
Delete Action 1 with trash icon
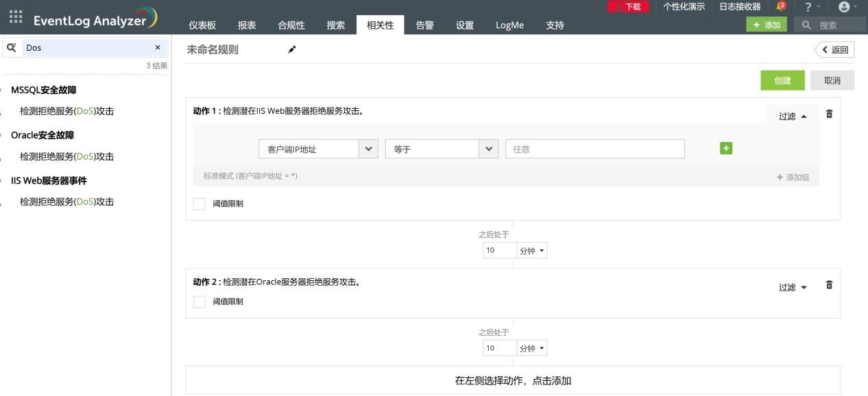tap(829, 114)
